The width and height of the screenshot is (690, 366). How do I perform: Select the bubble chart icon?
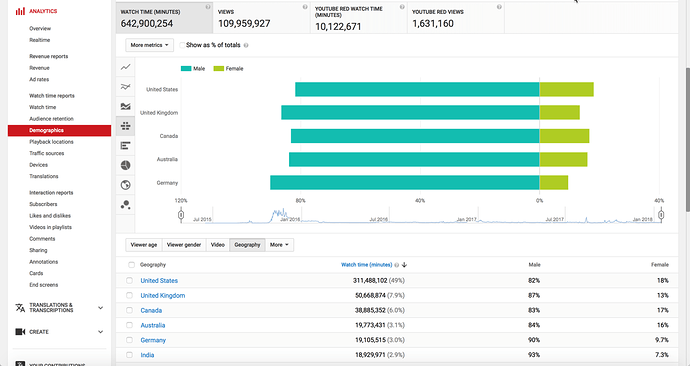tap(125, 205)
